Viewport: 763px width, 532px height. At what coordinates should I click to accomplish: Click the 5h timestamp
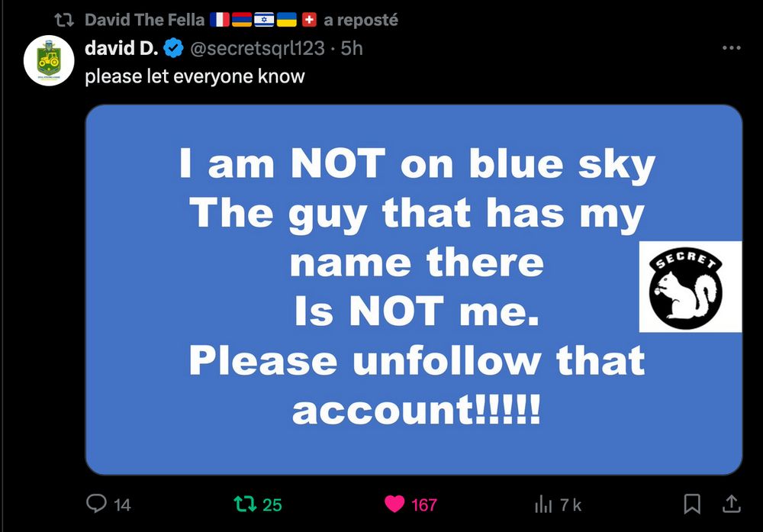pyautogui.click(x=352, y=48)
